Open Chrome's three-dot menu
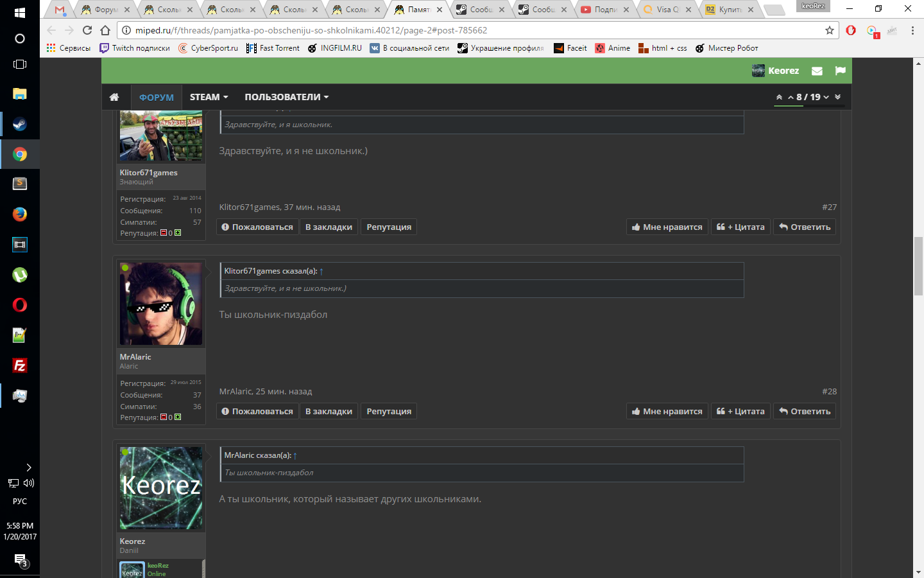 (912, 30)
